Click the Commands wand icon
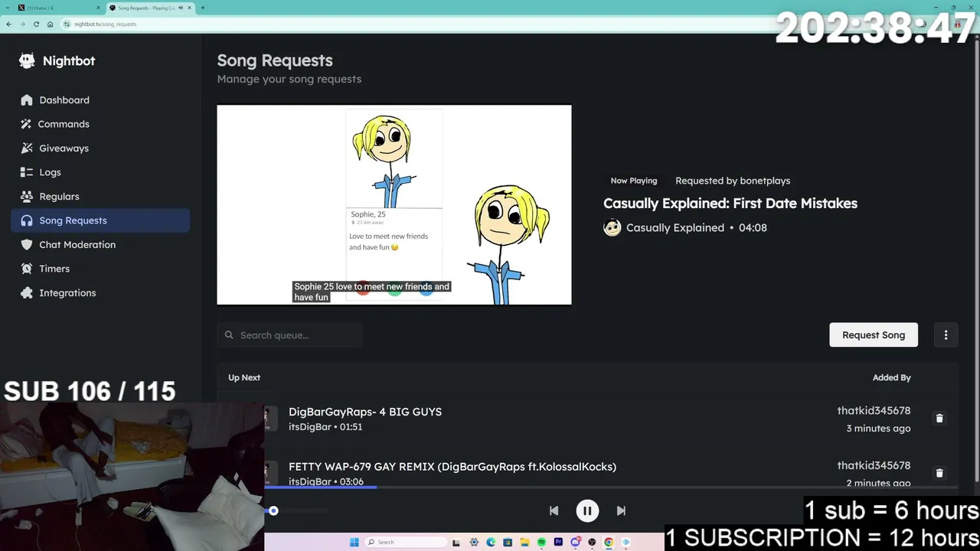Screen dimensions: 980x551 pos(27,124)
